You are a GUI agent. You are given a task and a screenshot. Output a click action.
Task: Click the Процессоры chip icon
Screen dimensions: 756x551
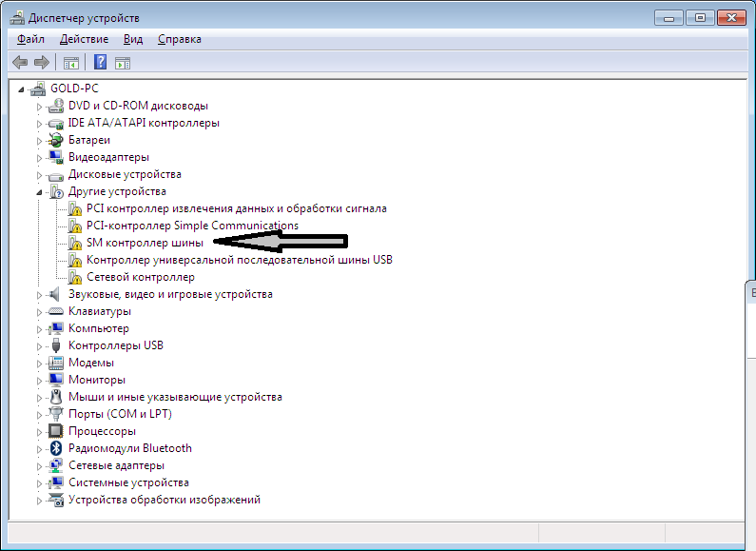56,431
